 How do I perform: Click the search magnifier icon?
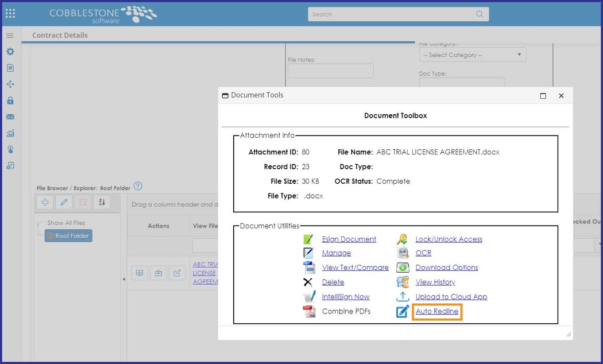(479, 14)
